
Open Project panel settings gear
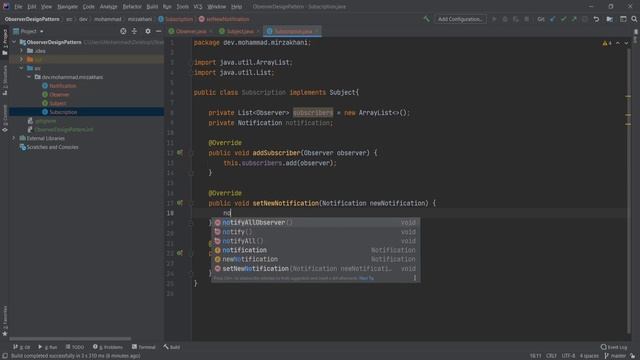click(148, 31)
